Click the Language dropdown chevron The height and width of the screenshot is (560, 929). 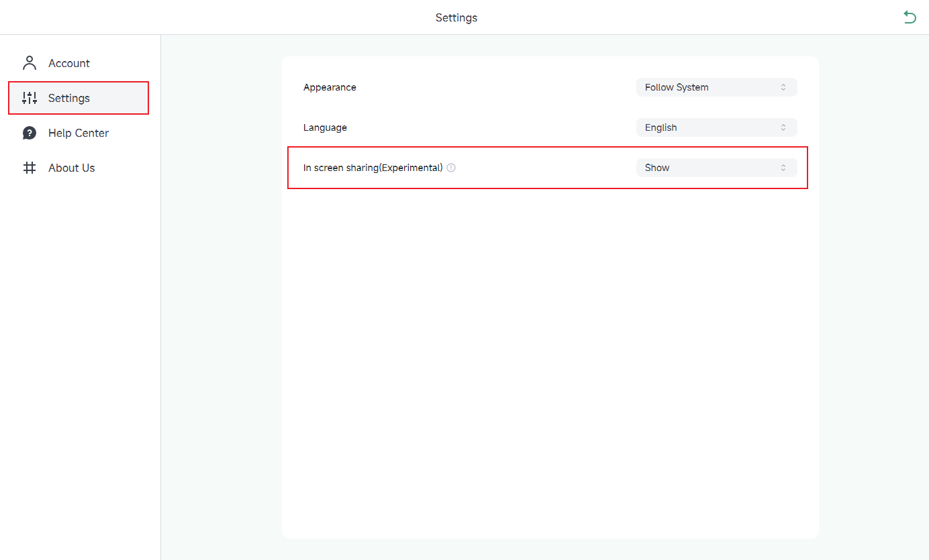[783, 127]
